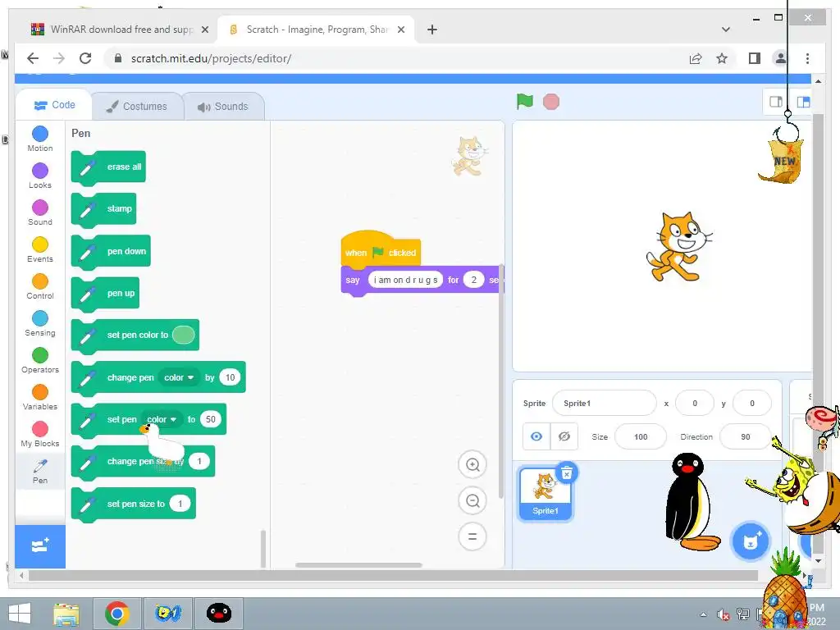Open the tab search chevron

click(725, 30)
